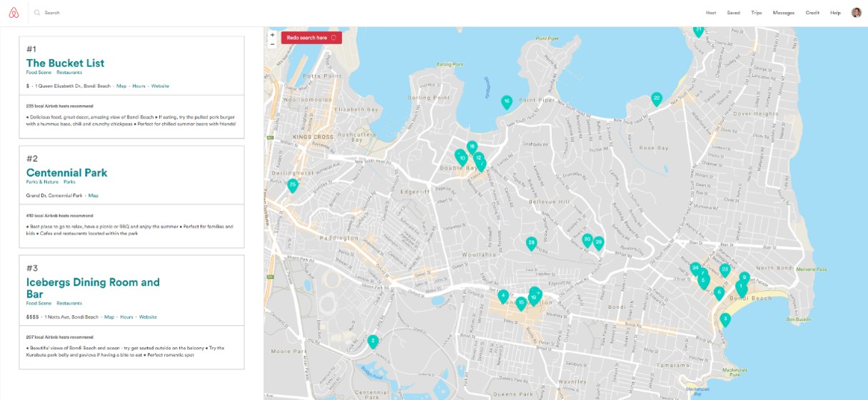Image resolution: width=868 pixels, height=400 pixels.
Task: Click the #1 ranking label
Action: (31, 49)
